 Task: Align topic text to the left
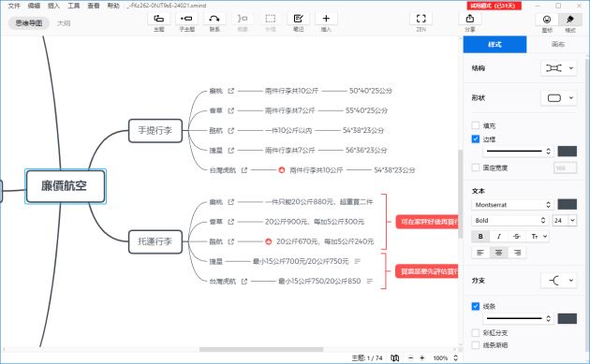point(480,253)
